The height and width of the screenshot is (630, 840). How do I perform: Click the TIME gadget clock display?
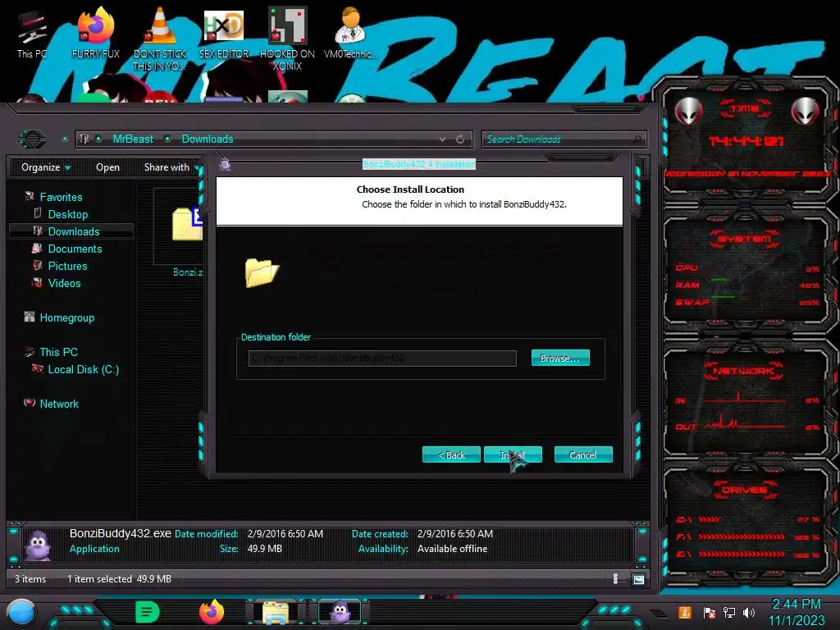(746, 141)
